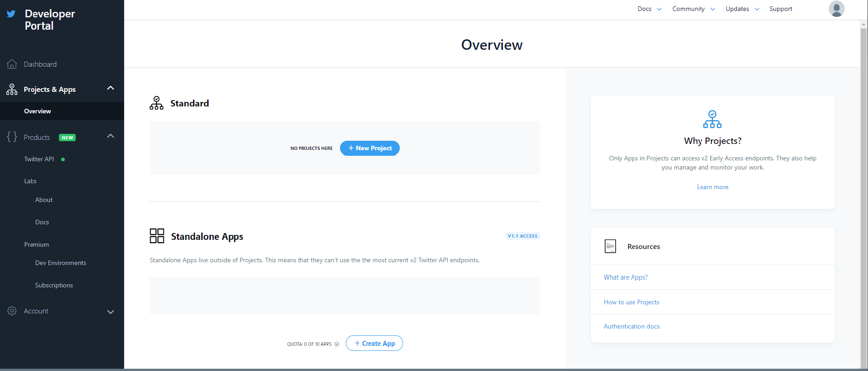Click the Resources document icon
The height and width of the screenshot is (371, 868).
click(x=610, y=246)
